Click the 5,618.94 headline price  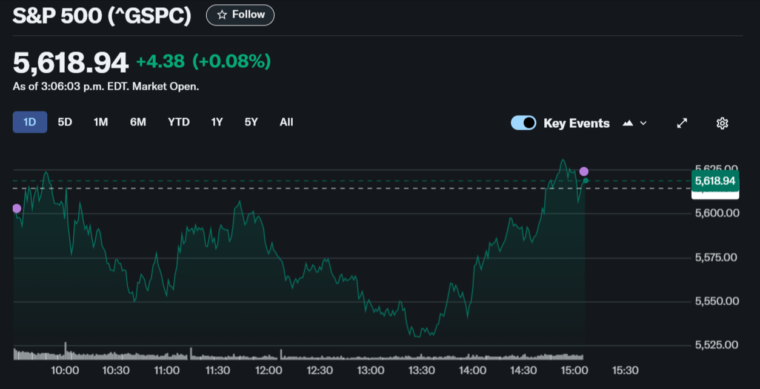(x=71, y=63)
